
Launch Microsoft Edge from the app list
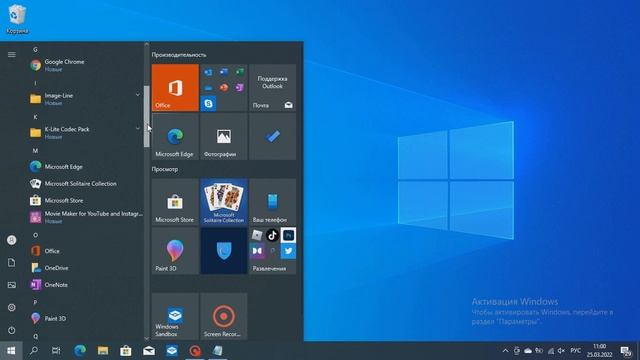click(x=86, y=167)
